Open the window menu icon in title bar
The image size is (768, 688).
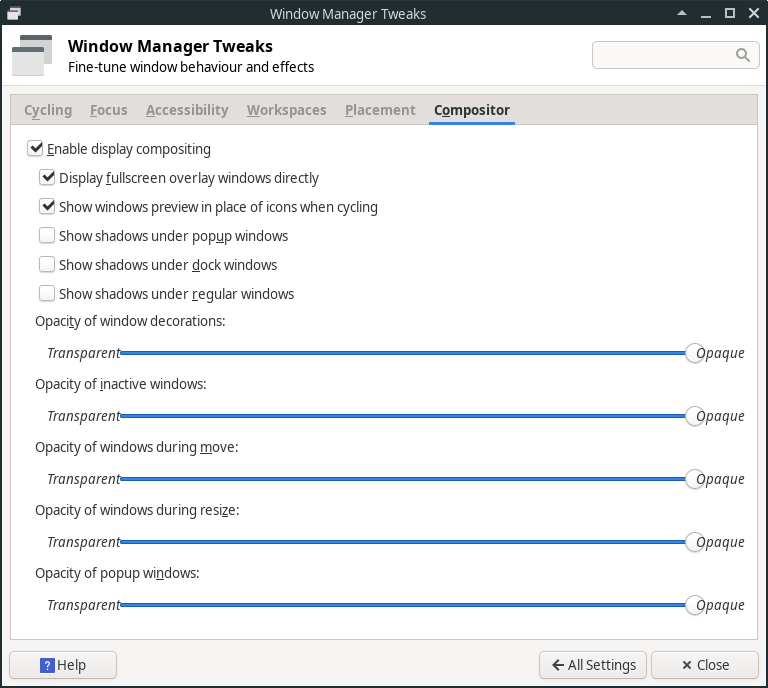tap(13, 13)
